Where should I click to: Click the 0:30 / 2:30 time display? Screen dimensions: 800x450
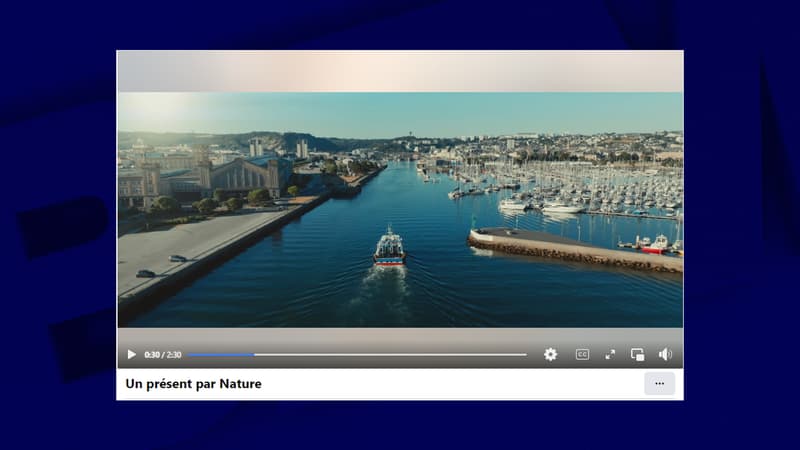[163, 355]
